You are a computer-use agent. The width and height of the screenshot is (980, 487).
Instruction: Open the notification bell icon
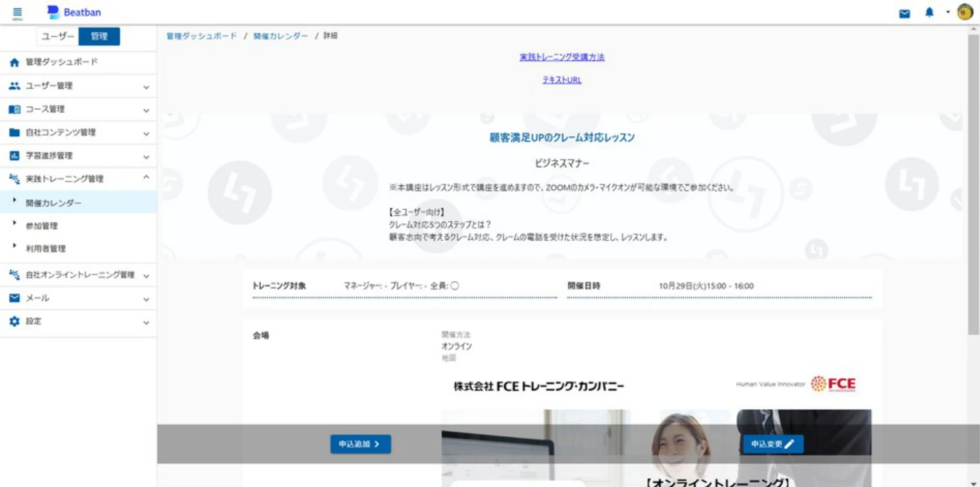coord(929,13)
